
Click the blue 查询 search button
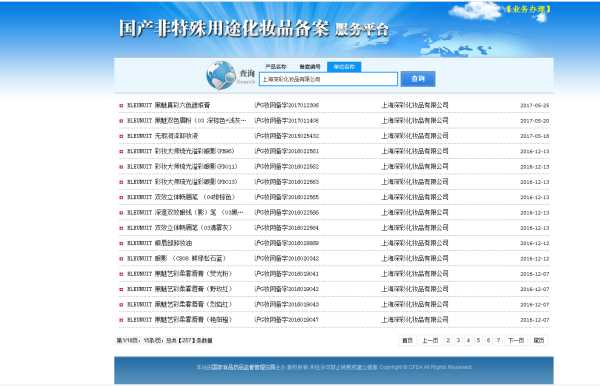(418, 79)
